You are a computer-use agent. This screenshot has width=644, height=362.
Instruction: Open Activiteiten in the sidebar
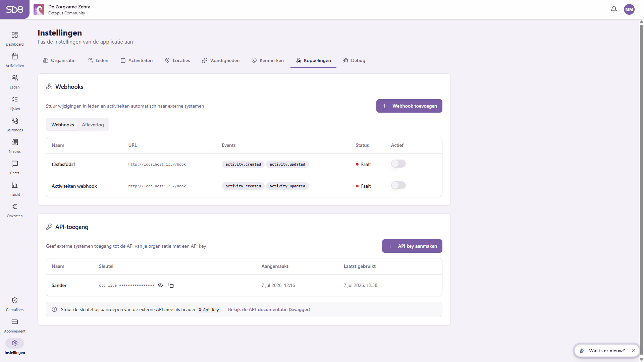point(15,60)
